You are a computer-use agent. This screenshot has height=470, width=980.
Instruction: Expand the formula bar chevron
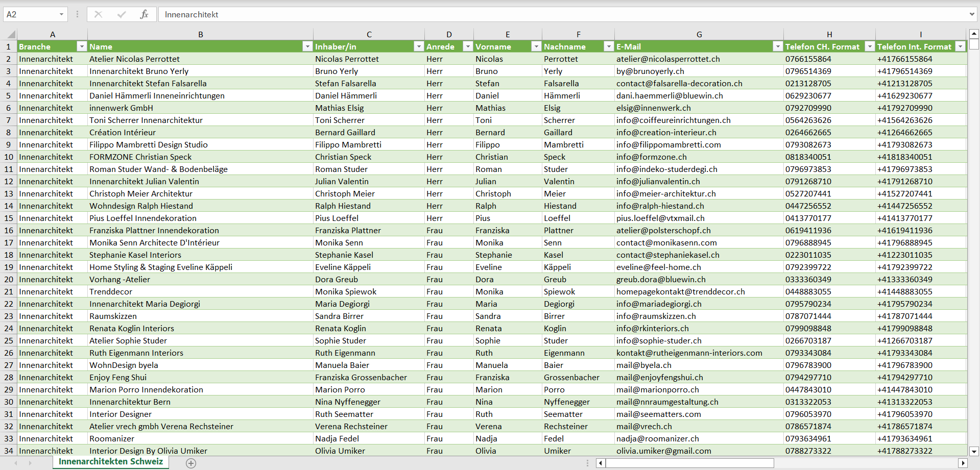972,14
